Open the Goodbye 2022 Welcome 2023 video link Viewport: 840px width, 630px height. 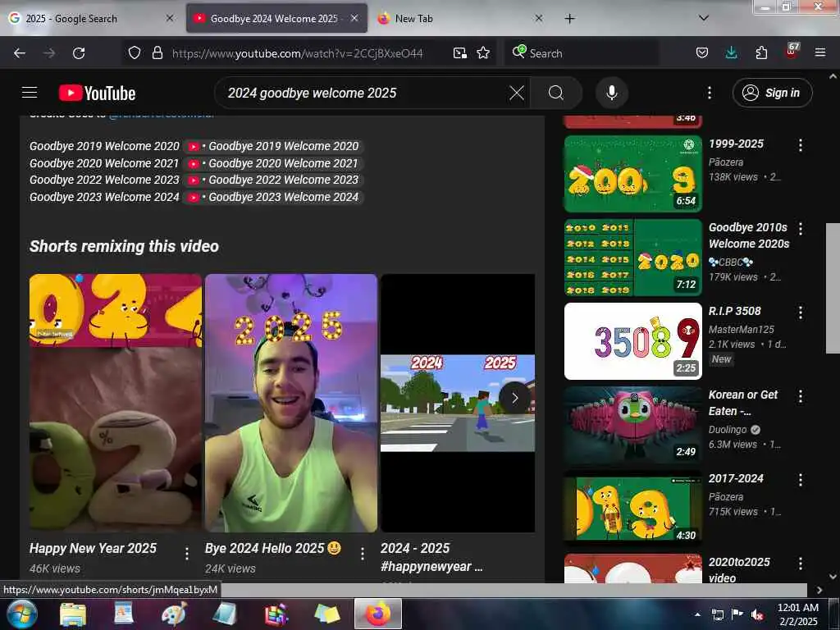(274, 180)
